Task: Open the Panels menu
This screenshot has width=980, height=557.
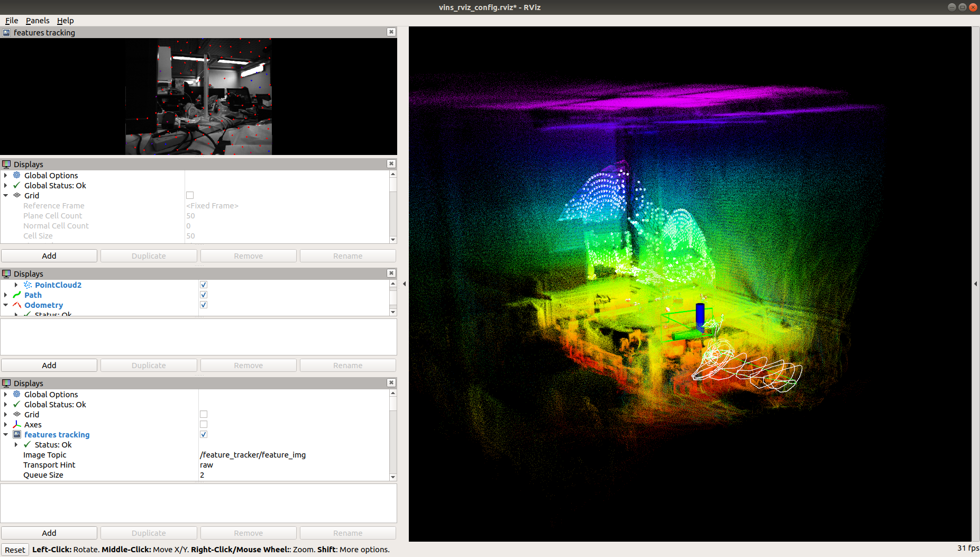Action: (x=38, y=21)
